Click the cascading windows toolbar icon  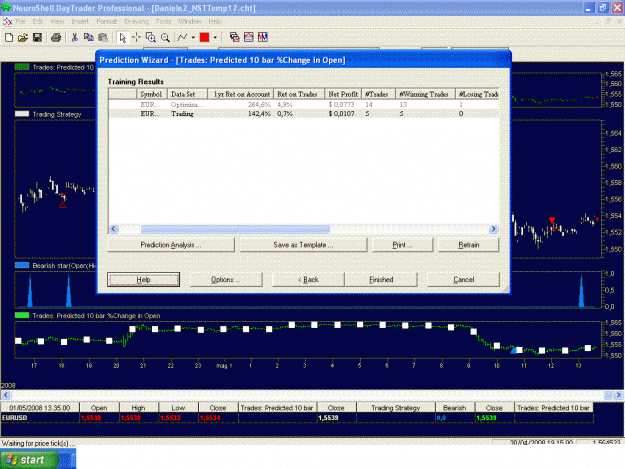tap(234, 37)
